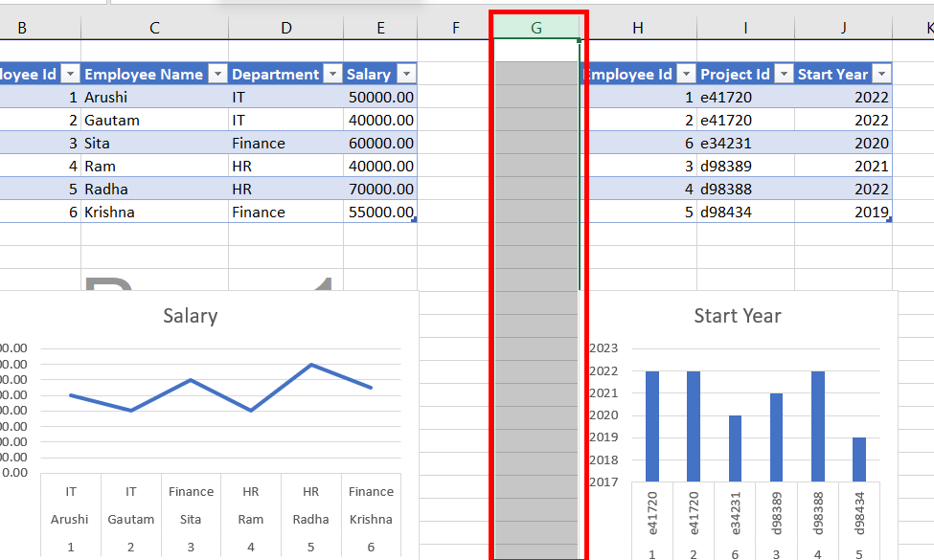Viewport: 934px width, 560px height.
Task: Click the 2023 axis label in Start Year chart
Action: point(604,348)
